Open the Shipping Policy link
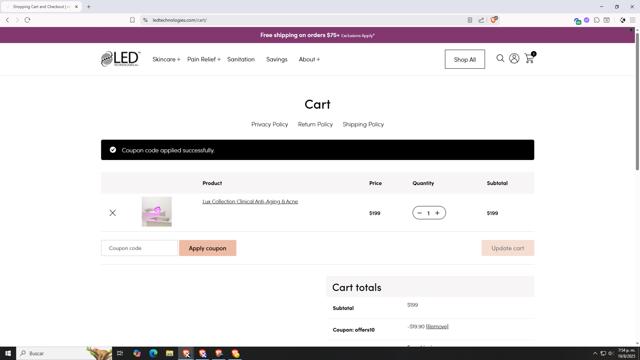640x360 pixels. click(x=363, y=124)
